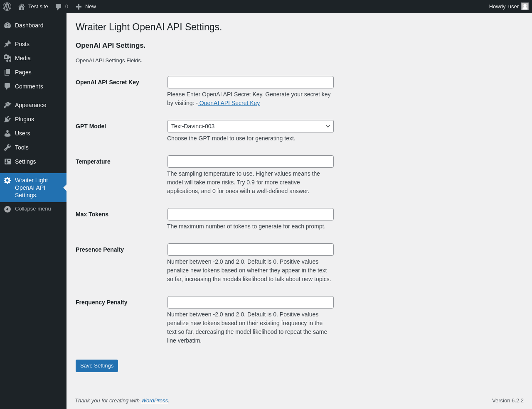Screen dimensions: 532x409
Task: Go to Posts menu
Action: pos(22,44)
